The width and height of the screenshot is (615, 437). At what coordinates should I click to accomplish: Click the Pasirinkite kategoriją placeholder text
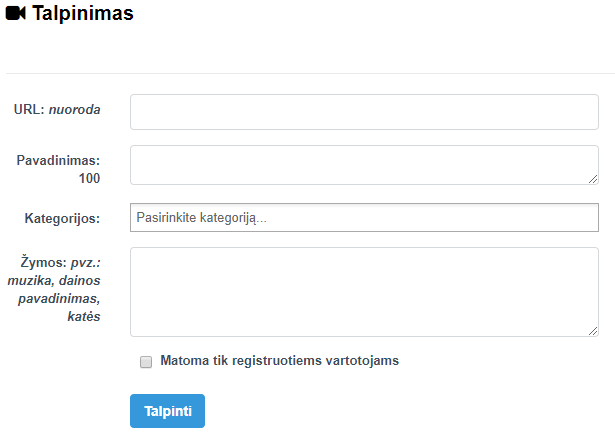click(x=203, y=217)
